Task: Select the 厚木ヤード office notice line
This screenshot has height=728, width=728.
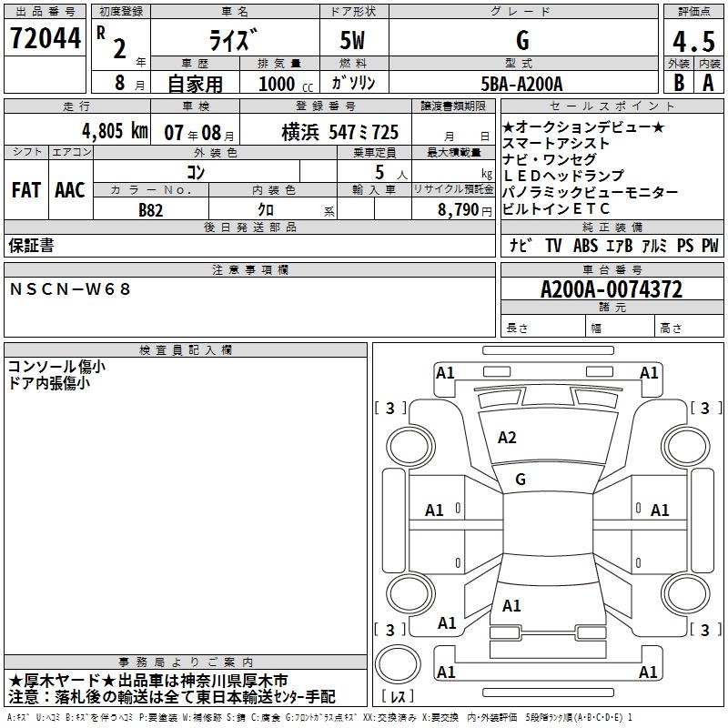Action: [148, 681]
